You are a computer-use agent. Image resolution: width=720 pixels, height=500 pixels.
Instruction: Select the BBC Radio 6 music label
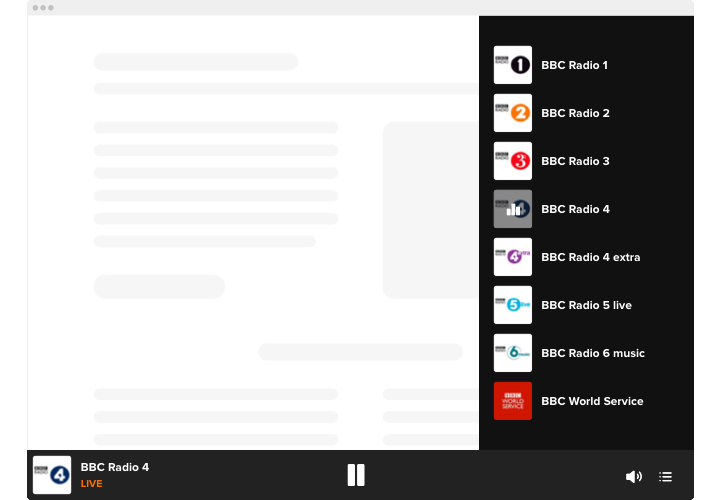[593, 353]
